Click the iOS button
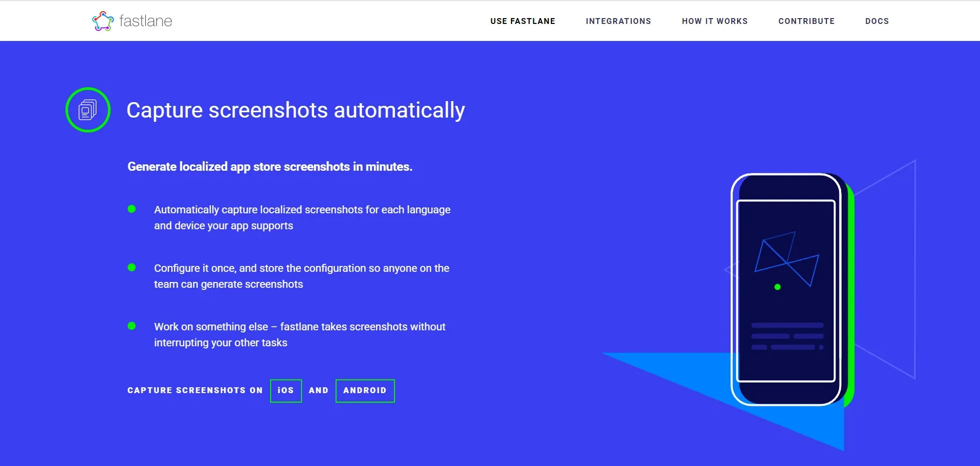This screenshot has height=466, width=980. click(x=286, y=390)
